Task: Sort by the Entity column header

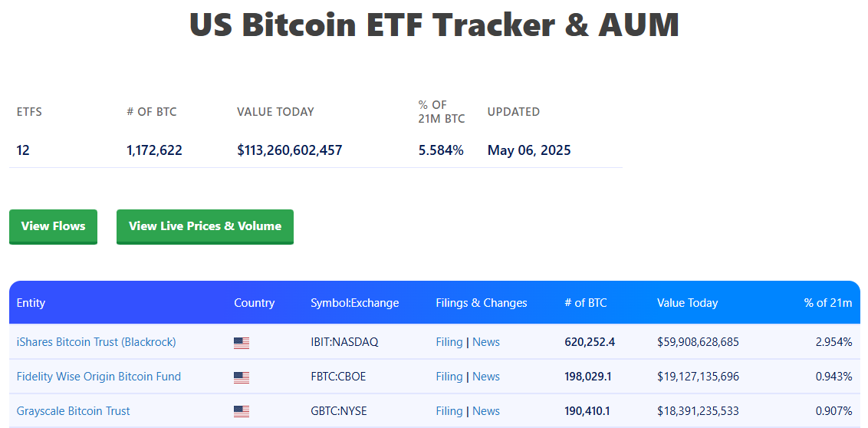Action: pos(31,303)
